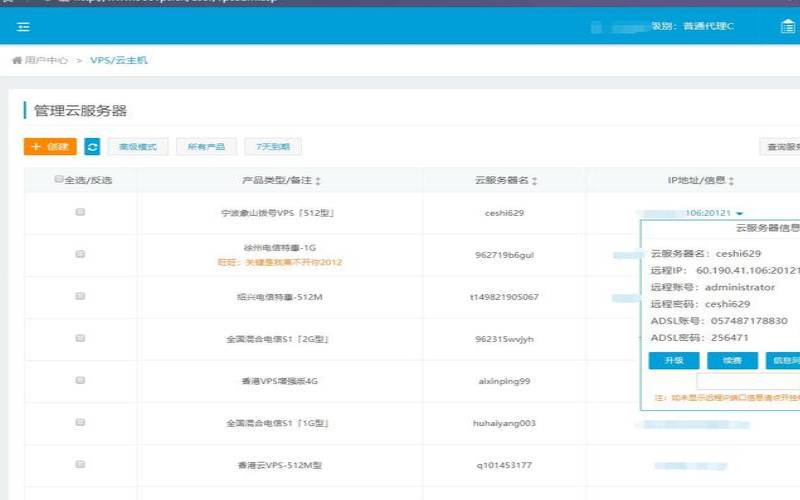
Task: Click the orange note text at popup bottom
Action: [x=727, y=398]
